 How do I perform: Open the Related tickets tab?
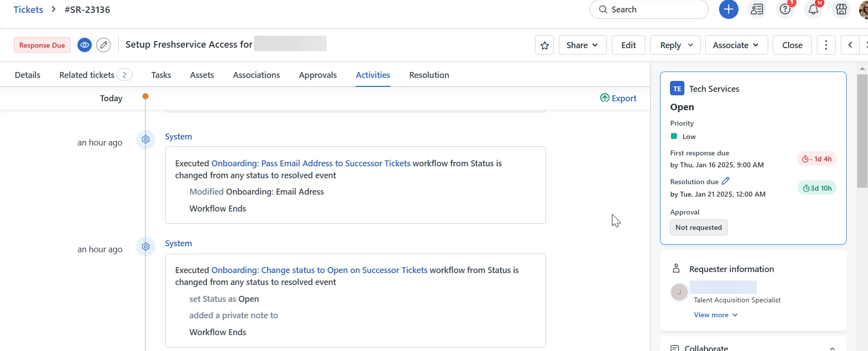[x=95, y=75]
